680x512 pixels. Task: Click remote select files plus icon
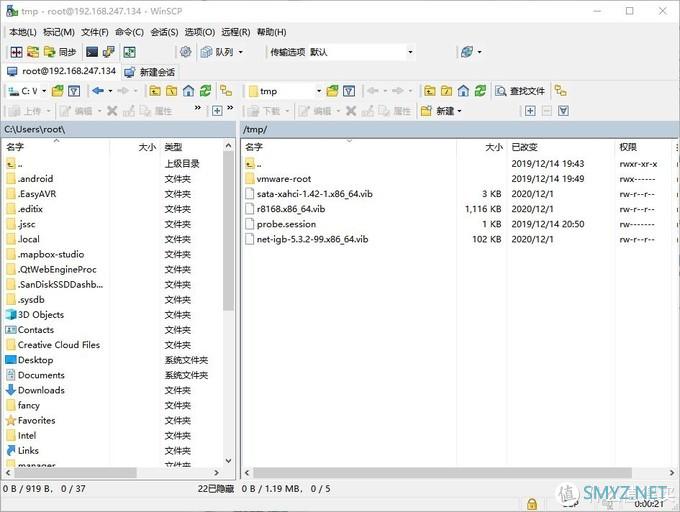[530, 111]
